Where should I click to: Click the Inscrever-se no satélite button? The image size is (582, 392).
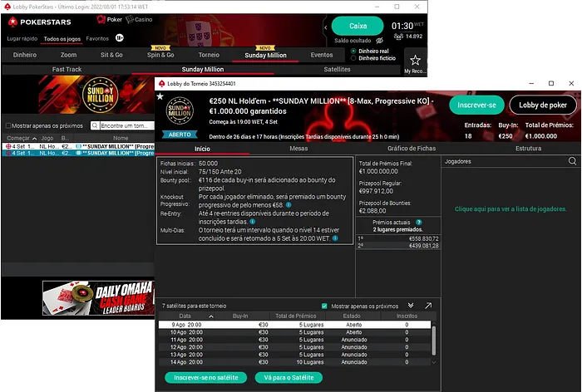206,378
